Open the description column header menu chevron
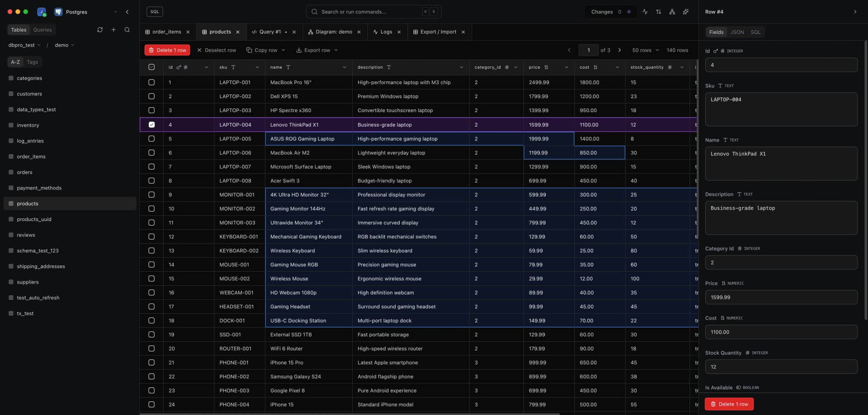This screenshot has height=415, width=868. click(x=462, y=67)
